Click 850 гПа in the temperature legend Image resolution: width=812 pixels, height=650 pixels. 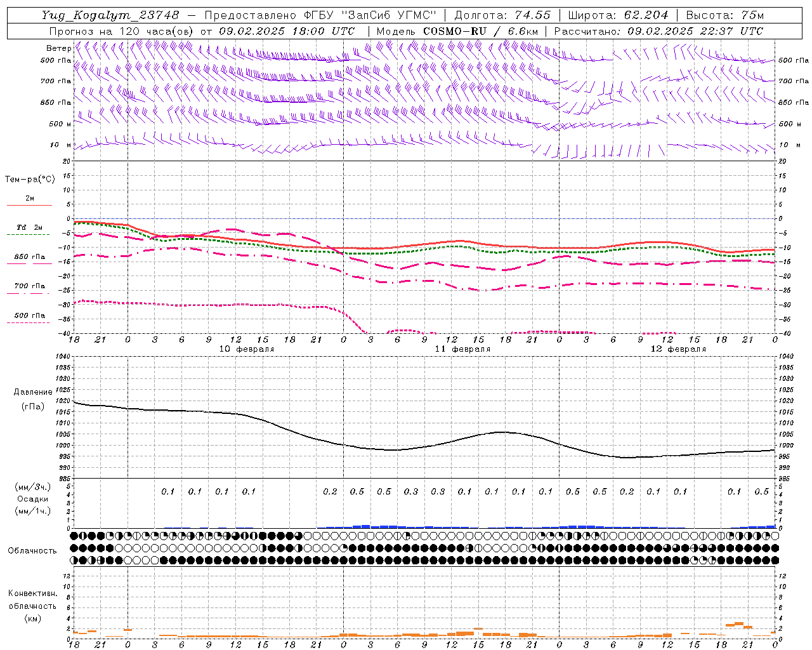pos(30,257)
